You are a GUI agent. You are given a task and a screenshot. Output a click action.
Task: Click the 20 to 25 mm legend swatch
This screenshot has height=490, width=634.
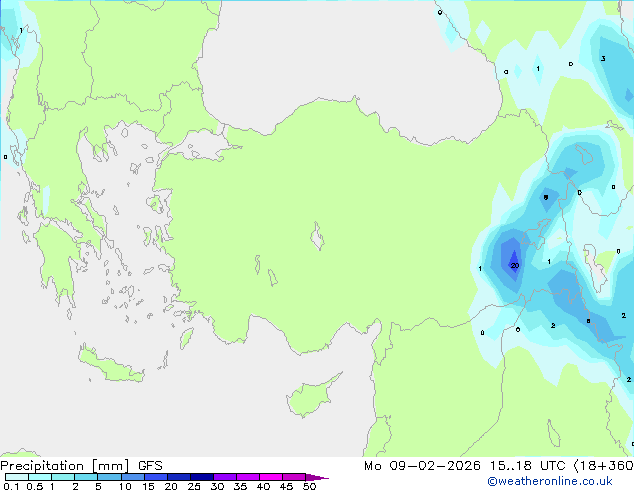[x=179, y=477]
